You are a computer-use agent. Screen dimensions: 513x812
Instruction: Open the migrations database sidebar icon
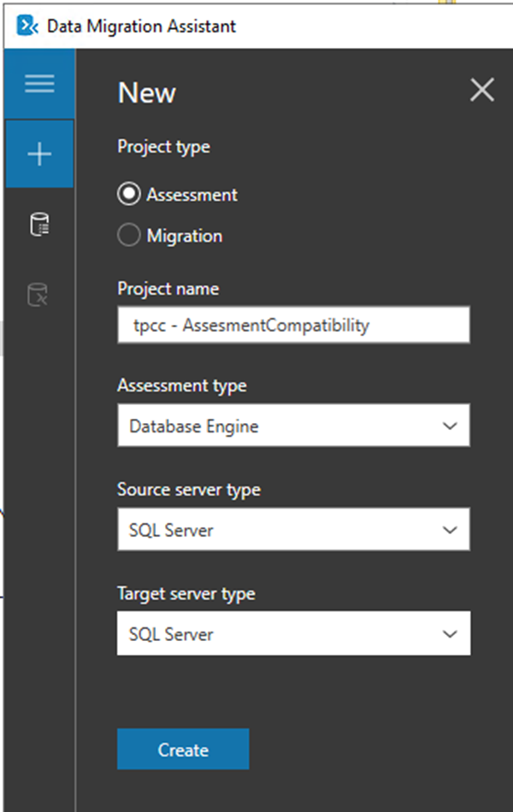38,295
